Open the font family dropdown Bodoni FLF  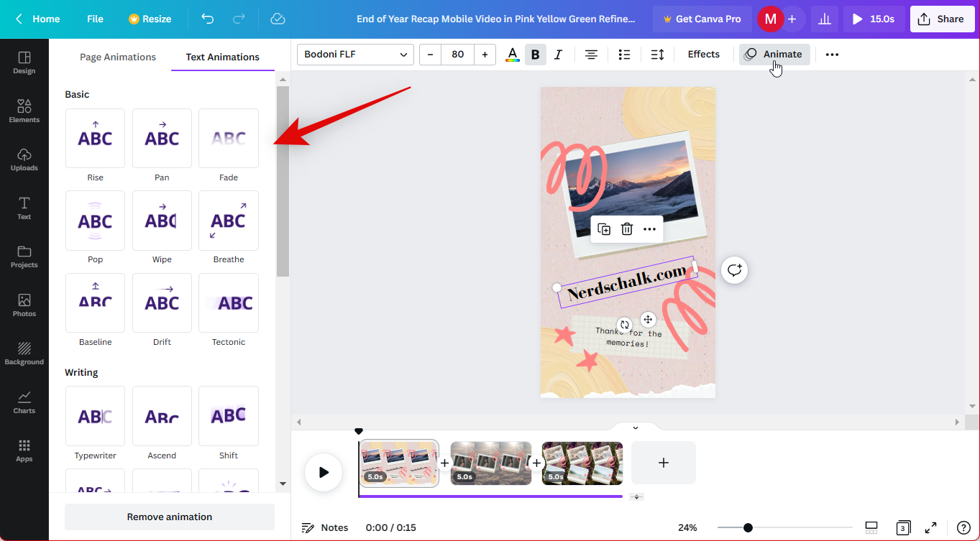(355, 55)
